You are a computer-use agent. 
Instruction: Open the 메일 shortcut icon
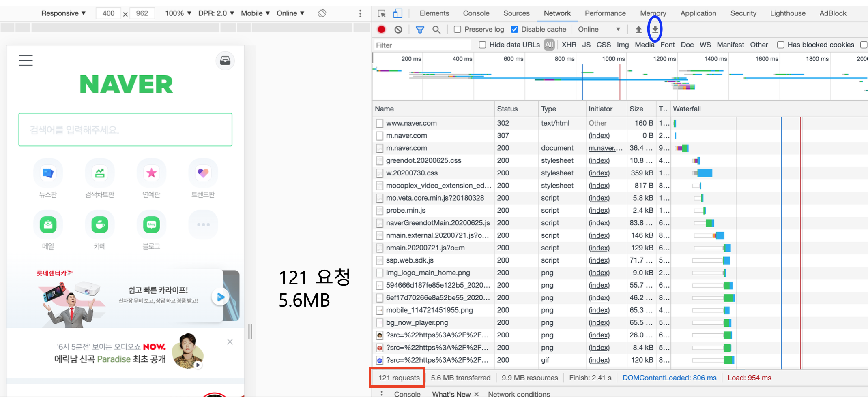pyautogui.click(x=48, y=224)
